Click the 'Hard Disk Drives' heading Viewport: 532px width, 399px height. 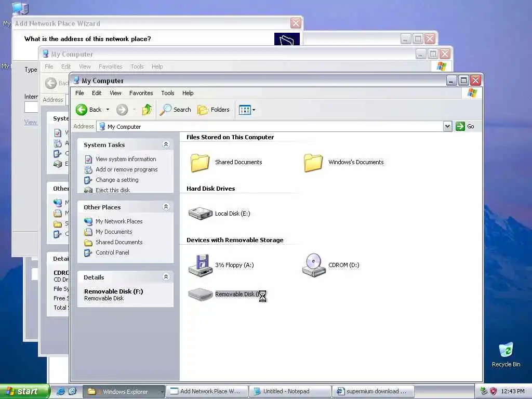click(211, 188)
